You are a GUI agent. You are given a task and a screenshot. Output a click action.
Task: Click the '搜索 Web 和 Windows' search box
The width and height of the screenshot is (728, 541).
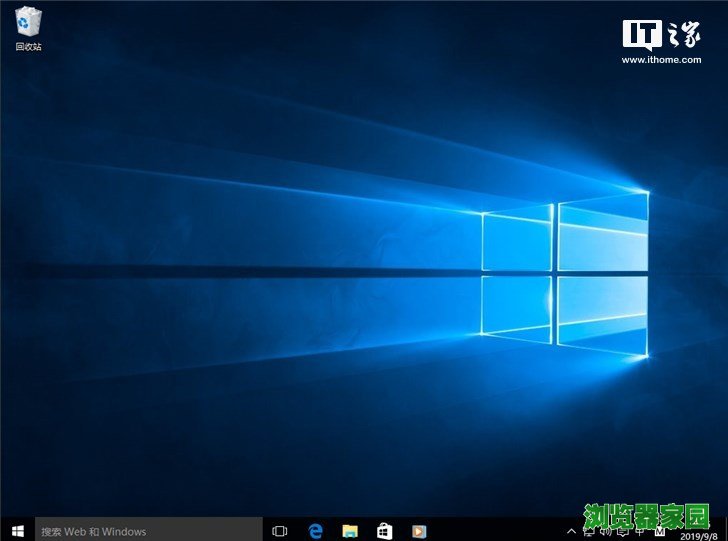(148, 530)
